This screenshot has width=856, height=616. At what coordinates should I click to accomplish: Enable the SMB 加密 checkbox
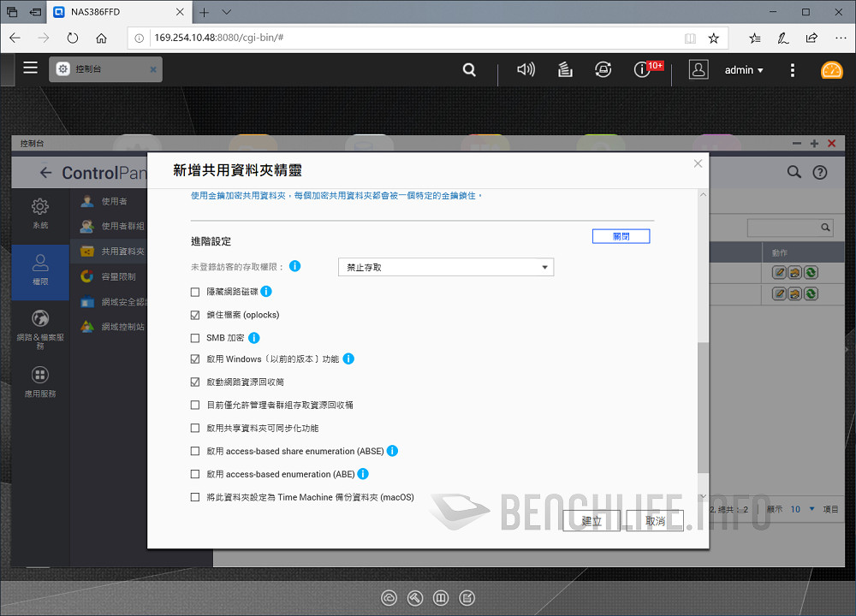[x=195, y=338]
